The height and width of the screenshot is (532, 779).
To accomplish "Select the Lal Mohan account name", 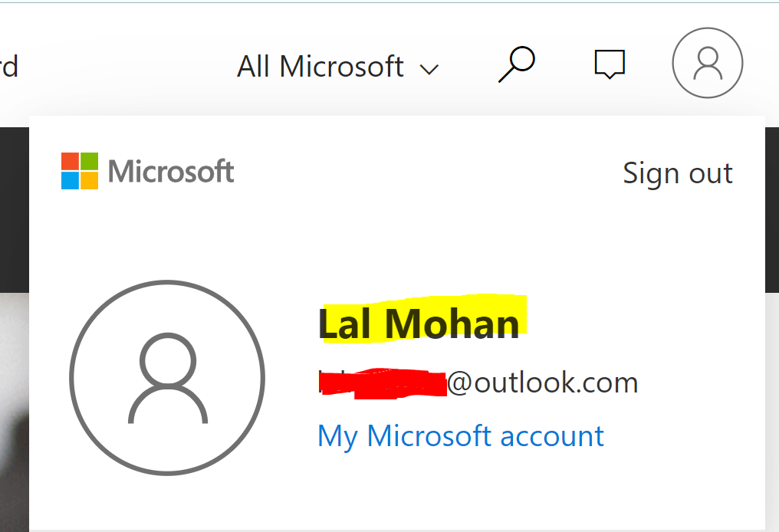I will point(419,323).
